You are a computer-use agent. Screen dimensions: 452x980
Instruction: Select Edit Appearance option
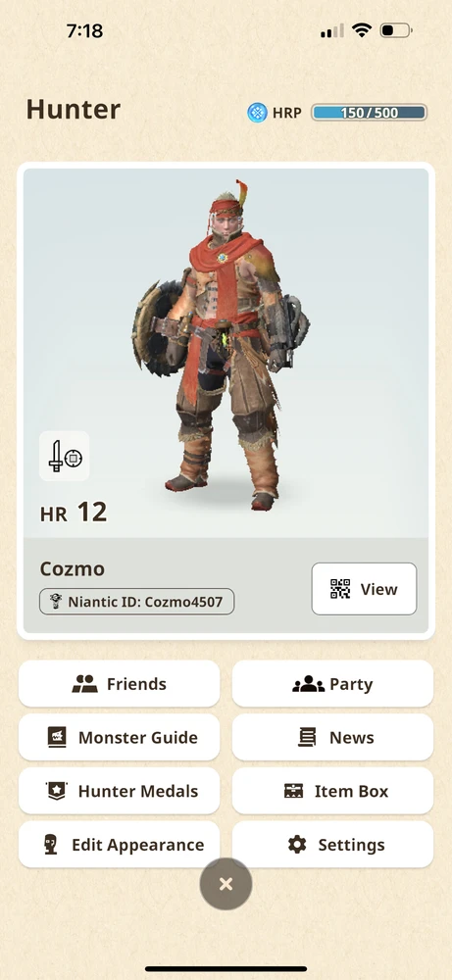click(119, 845)
